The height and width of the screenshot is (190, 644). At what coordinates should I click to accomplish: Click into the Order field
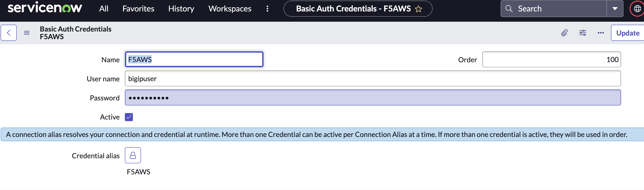pyautogui.click(x=551, y=59)
